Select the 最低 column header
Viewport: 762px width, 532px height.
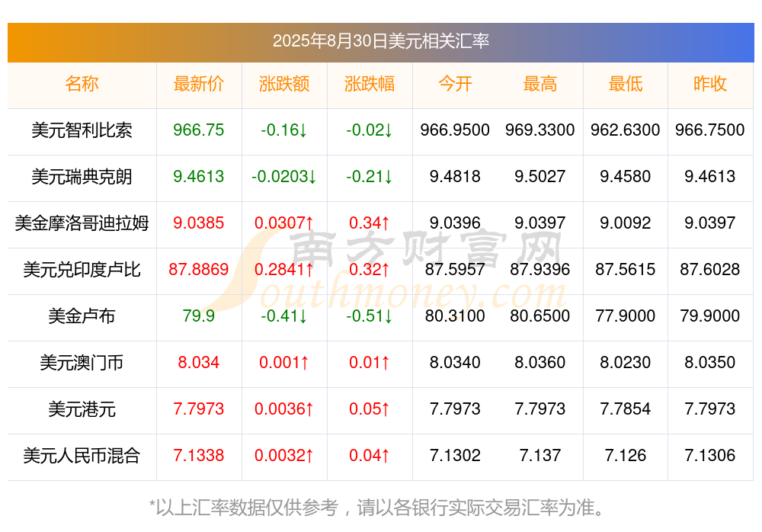click(625, 84)
